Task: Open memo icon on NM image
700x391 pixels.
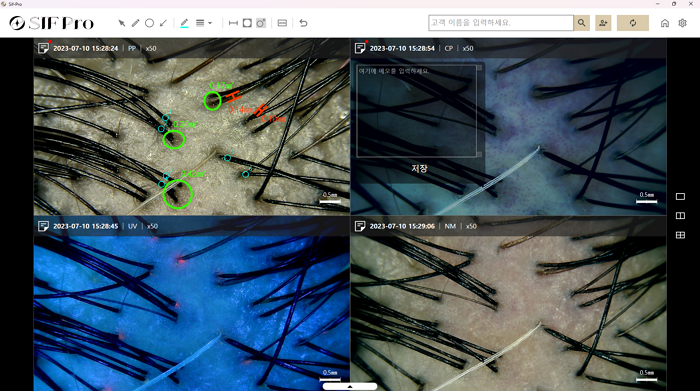Action: coord(360,226)
